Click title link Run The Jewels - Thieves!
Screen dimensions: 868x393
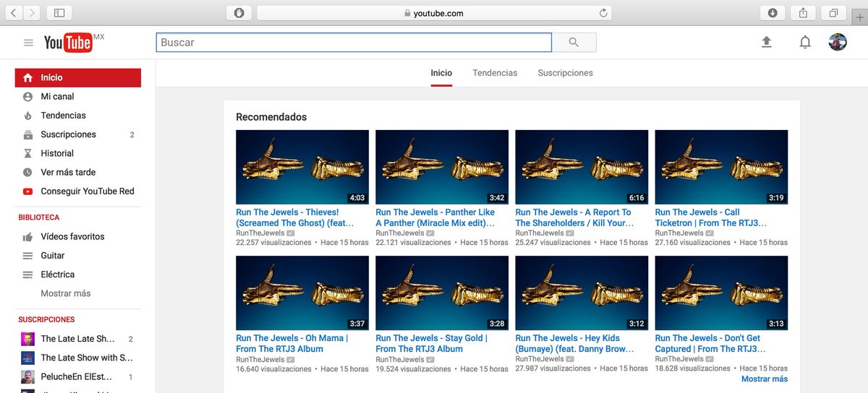tap(295, 217)
